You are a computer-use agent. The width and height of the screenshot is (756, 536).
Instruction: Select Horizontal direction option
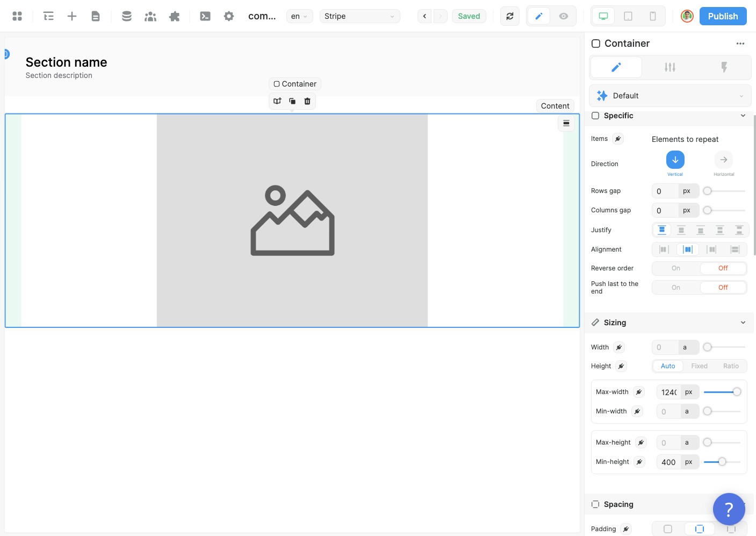click(723, 160)
